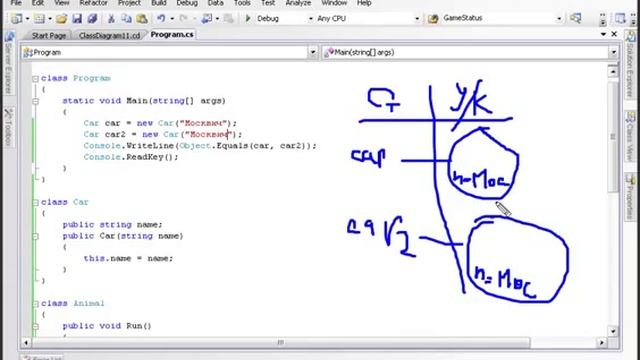Click the Find in Files icon beside GameStatus
This screenshot has width=640, height=360.
[x=433, y=18]
